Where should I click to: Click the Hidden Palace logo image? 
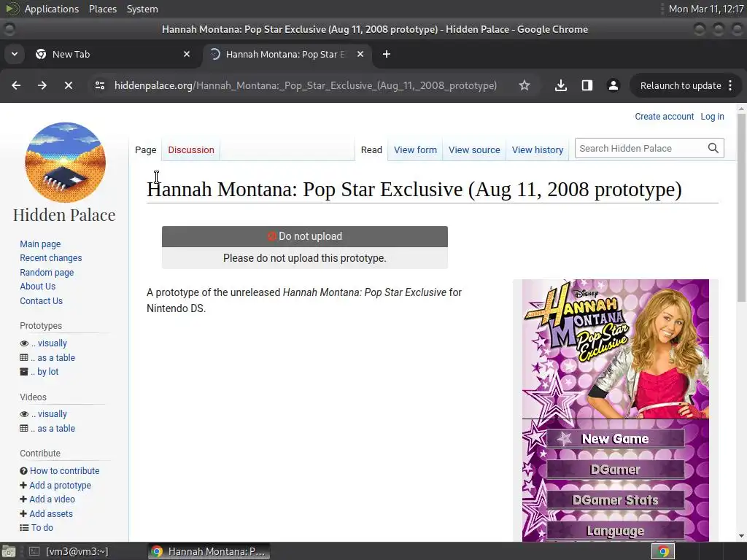(65, 163)
